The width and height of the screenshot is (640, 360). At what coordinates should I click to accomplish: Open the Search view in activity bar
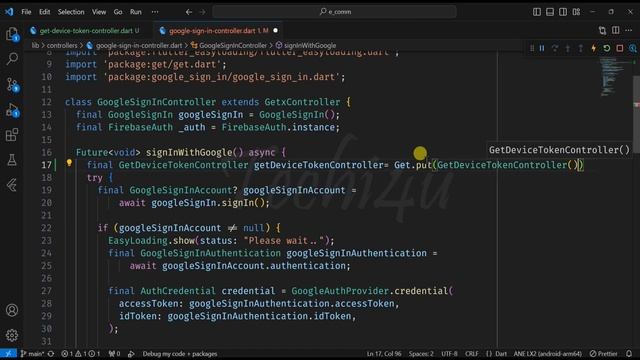point(12,59)
